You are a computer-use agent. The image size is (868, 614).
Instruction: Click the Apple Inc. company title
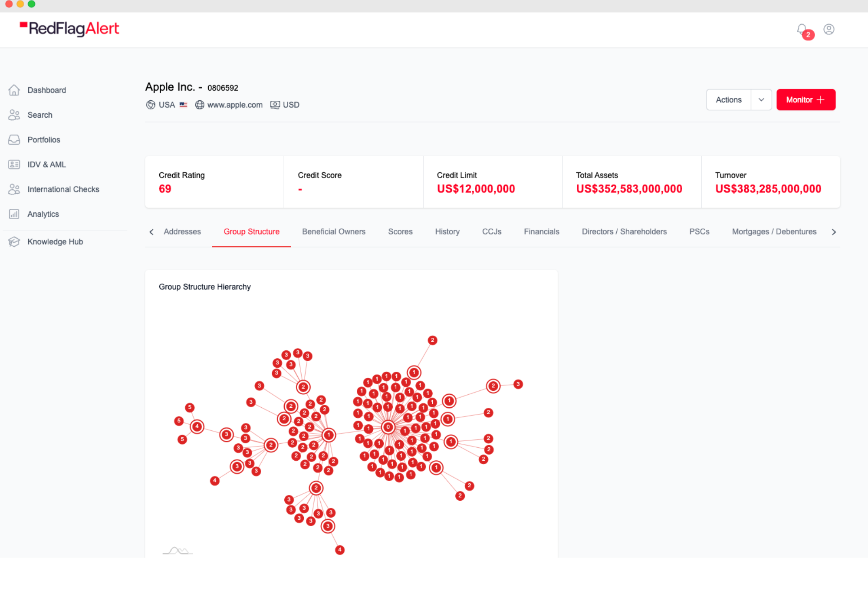tap(170, 87)
